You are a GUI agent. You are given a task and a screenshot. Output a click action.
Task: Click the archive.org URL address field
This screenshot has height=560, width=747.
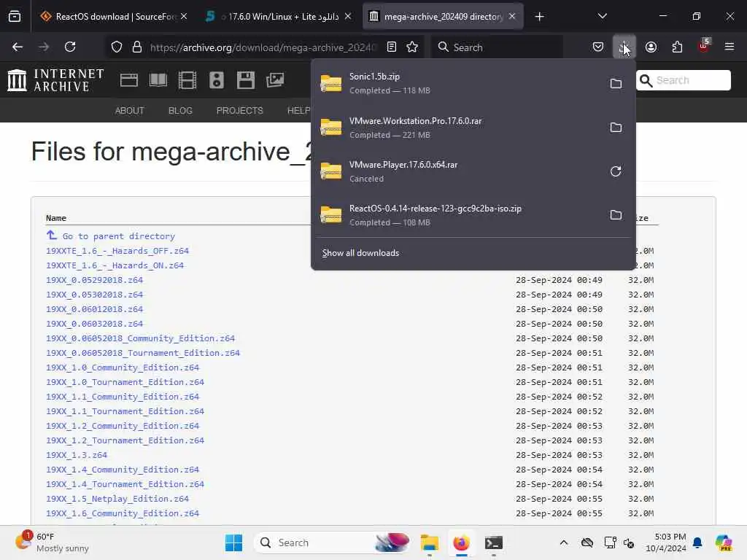tap(263, 47)
